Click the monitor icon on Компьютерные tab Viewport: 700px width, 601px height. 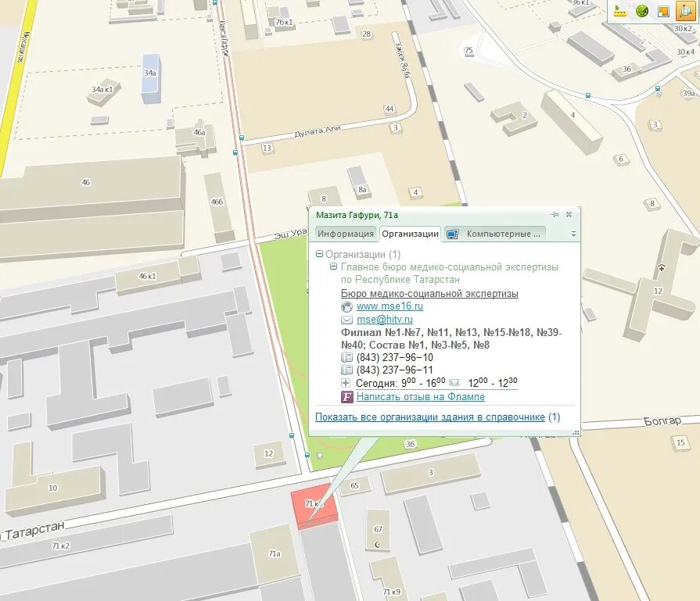452,234
